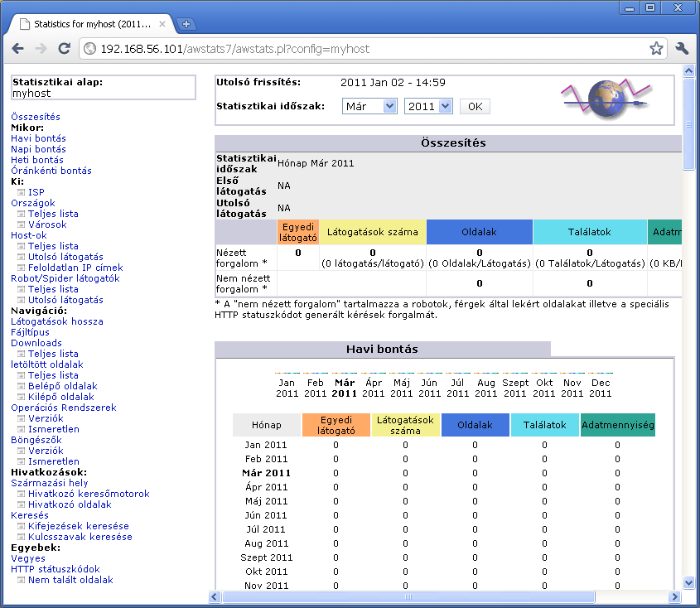Image resolution: width=700 pixels, height=608 pixels.
Task: Bookmark this page with the star icon
Action: click(656, 48)
